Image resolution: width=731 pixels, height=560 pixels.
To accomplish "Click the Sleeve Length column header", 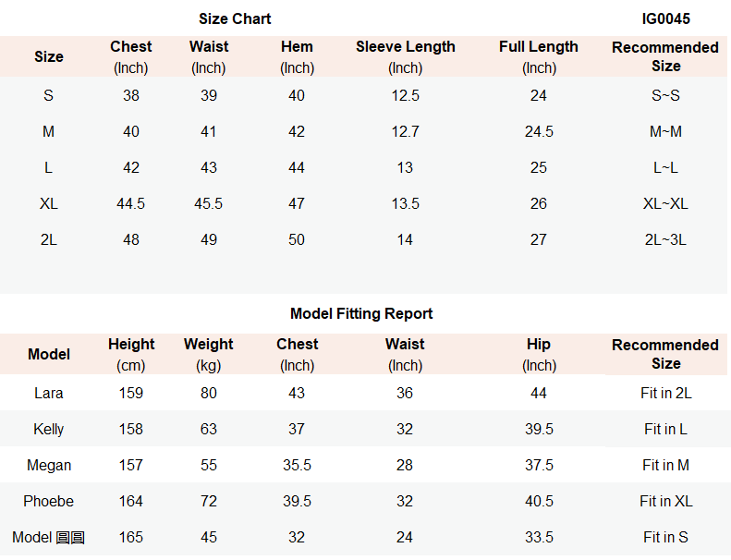I will [405, 57].
